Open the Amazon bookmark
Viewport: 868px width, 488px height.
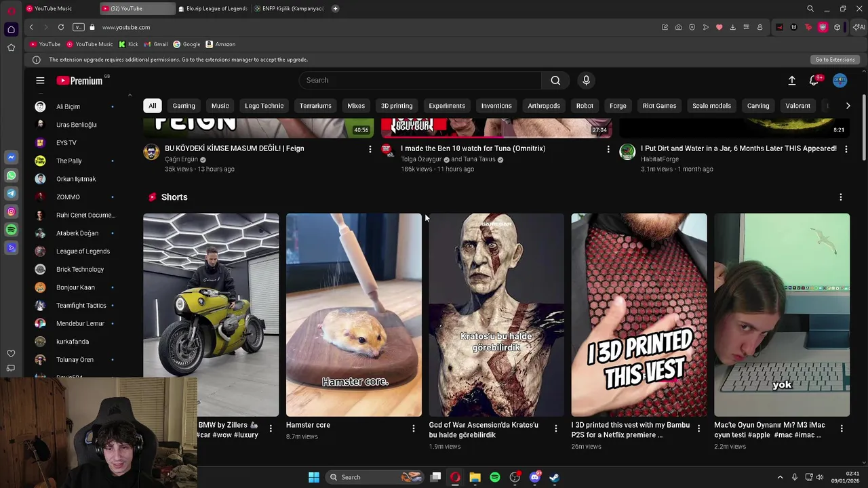[x=220, y=44]
